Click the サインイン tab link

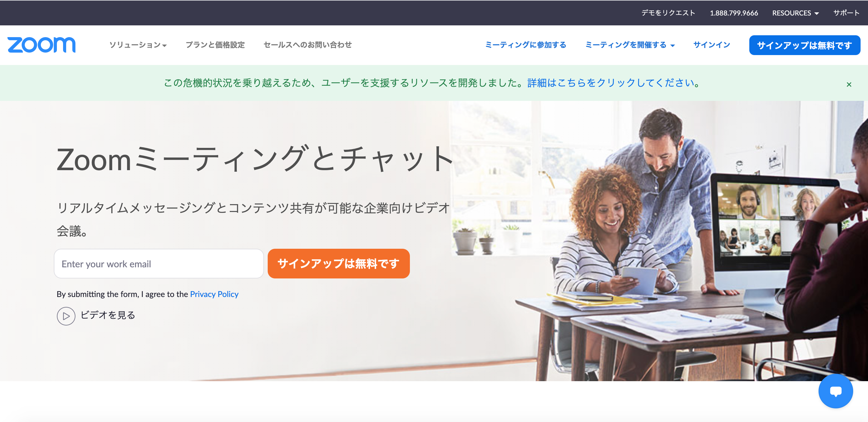pos(711,45)
